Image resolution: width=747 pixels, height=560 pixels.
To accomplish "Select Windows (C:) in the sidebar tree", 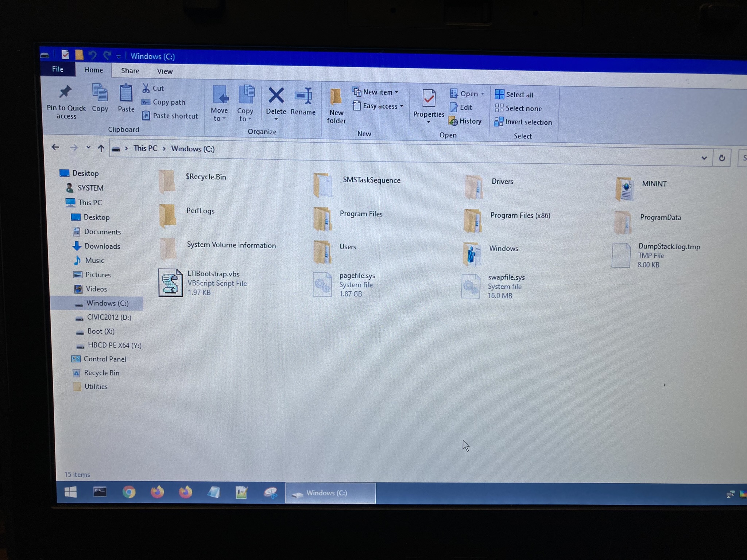I will pyautogui.click(x=108, y=303).
